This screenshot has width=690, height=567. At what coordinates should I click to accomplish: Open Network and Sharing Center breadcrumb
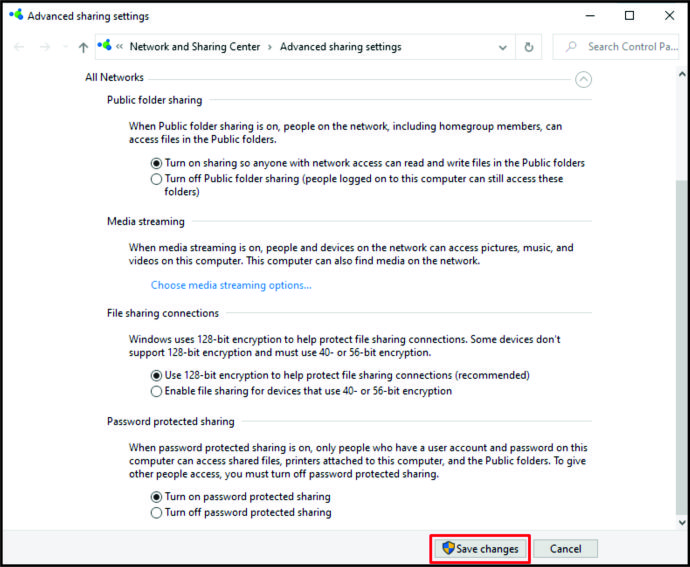[x=195, y=47]
